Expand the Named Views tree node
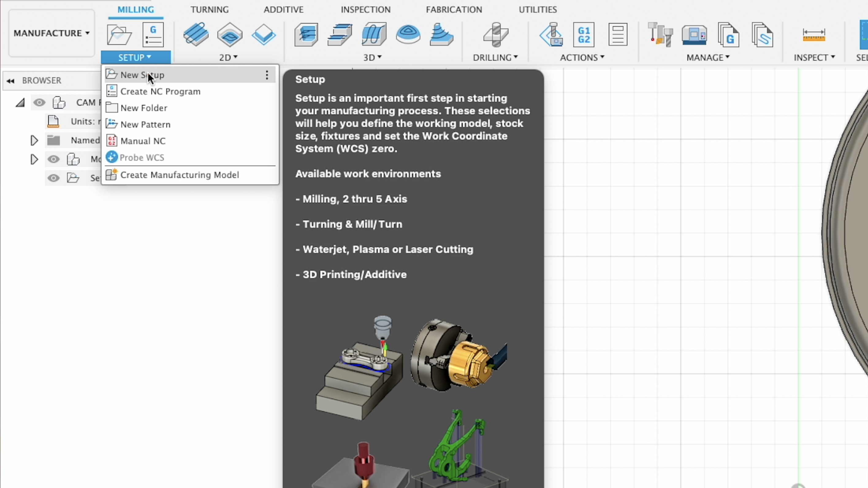 coord(34,140)
